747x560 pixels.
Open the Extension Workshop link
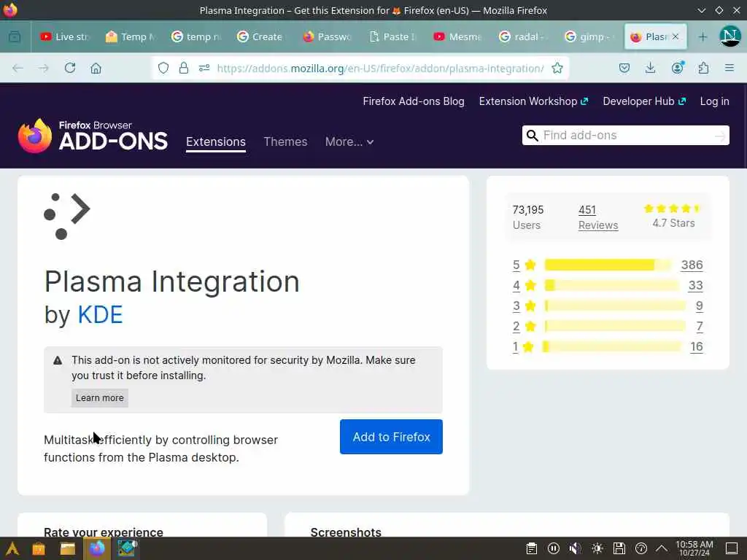(x=533, y=101)
